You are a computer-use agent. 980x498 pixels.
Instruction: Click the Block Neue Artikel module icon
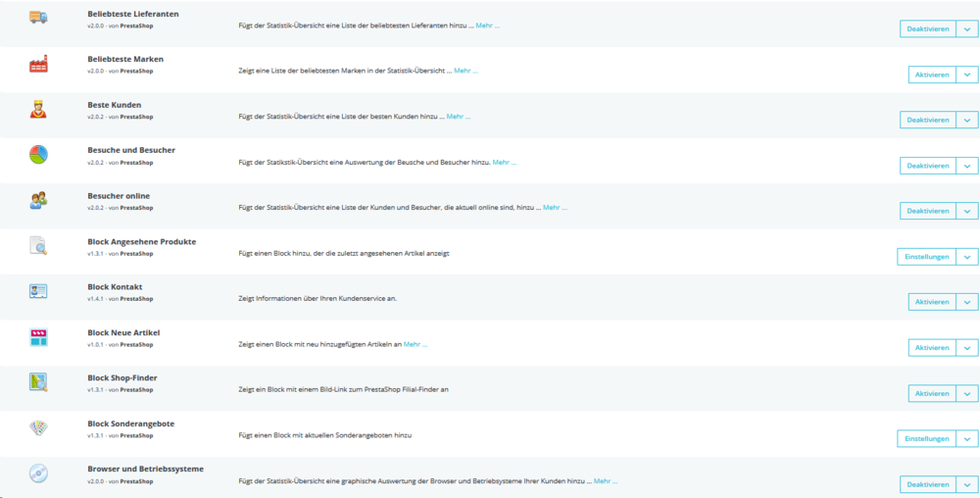point(38,337)
